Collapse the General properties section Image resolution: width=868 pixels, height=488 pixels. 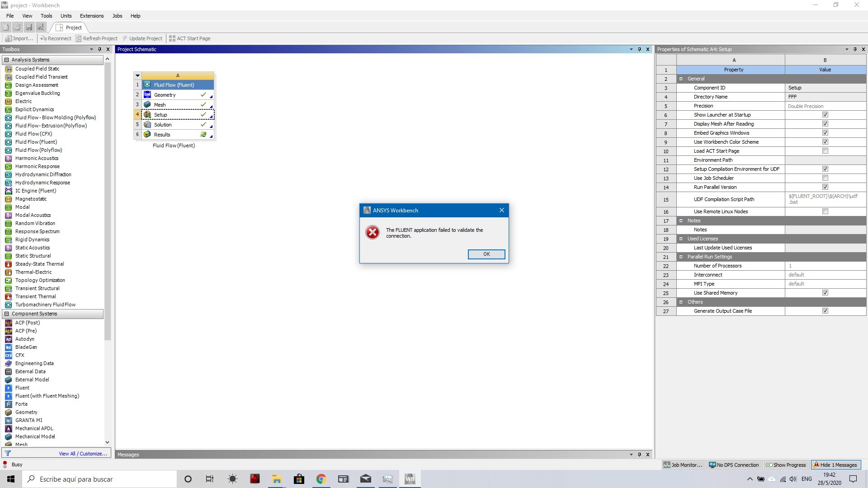[681, 79]
